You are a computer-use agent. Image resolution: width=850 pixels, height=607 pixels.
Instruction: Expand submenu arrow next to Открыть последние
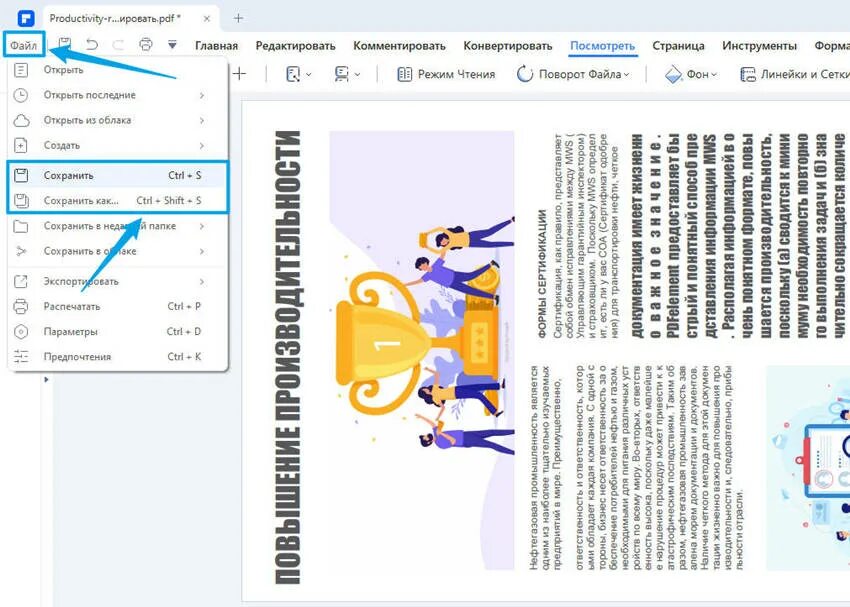point(202,95)
